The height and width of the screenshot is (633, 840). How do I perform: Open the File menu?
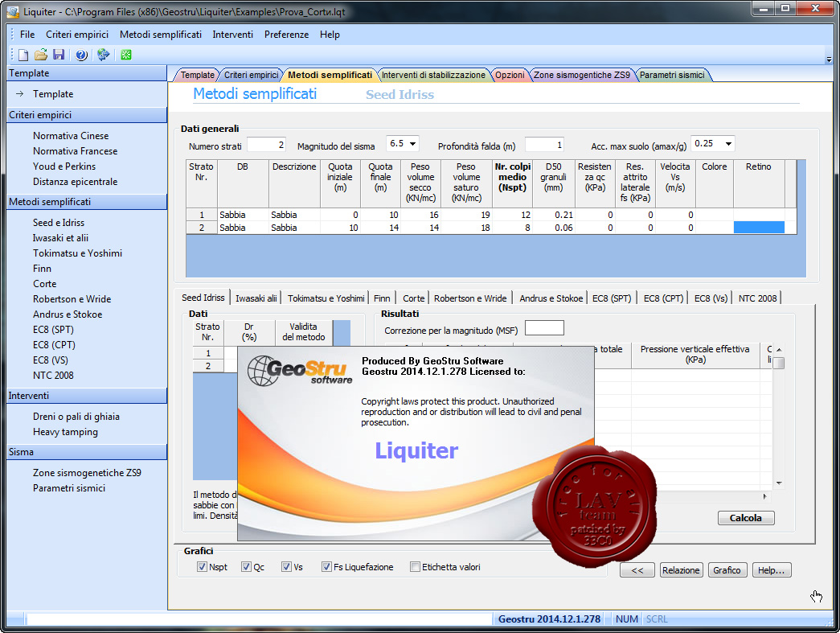(x=27, y=35)
